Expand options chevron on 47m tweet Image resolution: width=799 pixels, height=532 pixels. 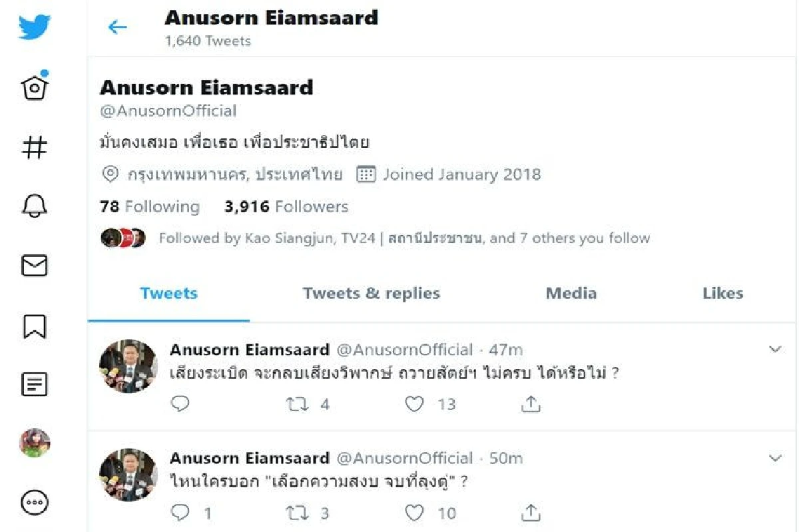tap(775, 350)
